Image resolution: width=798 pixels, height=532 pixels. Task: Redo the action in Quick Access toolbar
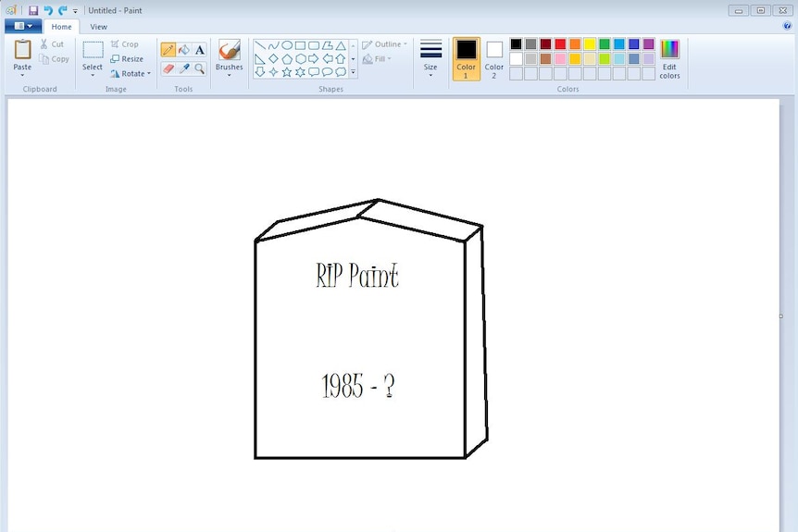63,10
